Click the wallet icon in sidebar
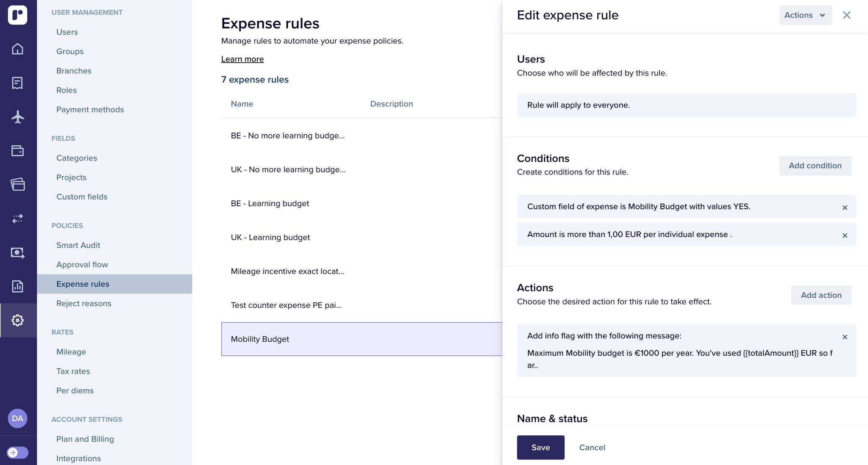This screenshot has height=465, width=868. coord(17,151)
